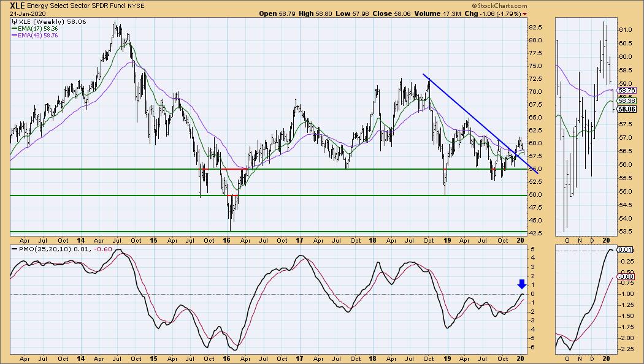The height and width of the screenshot is (364, 644).
Task: Click the Volume 17.3M readout
Action: (x=438, y=13)
